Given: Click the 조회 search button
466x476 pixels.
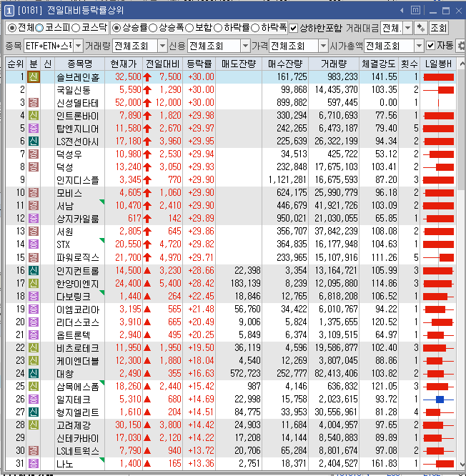Looking at the screenshot, I should tap(438, 29).
